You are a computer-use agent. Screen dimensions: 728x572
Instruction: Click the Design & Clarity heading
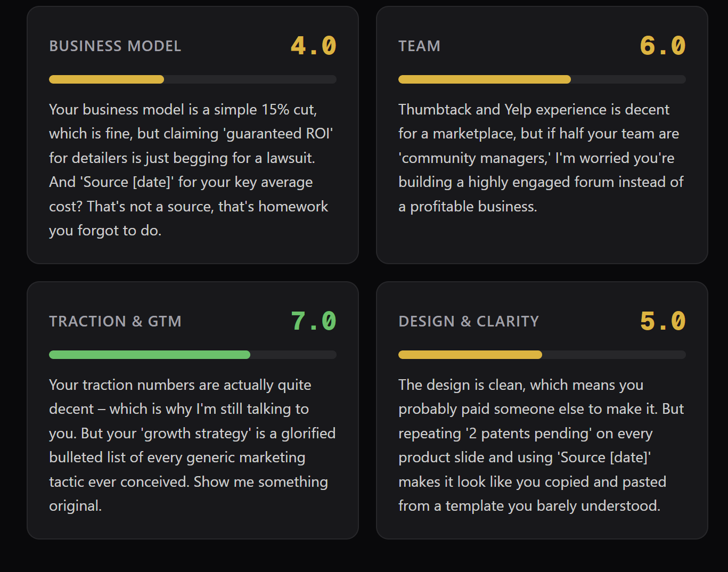469,322
